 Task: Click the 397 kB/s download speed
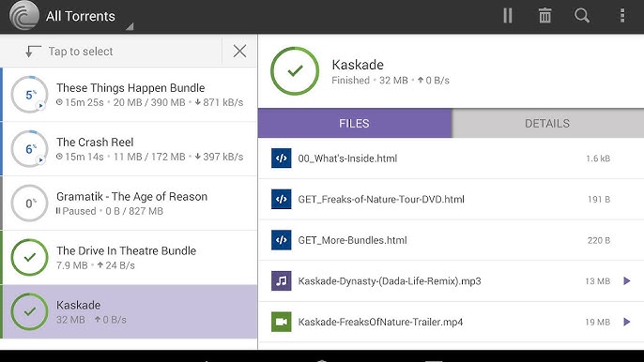(219, 157)
